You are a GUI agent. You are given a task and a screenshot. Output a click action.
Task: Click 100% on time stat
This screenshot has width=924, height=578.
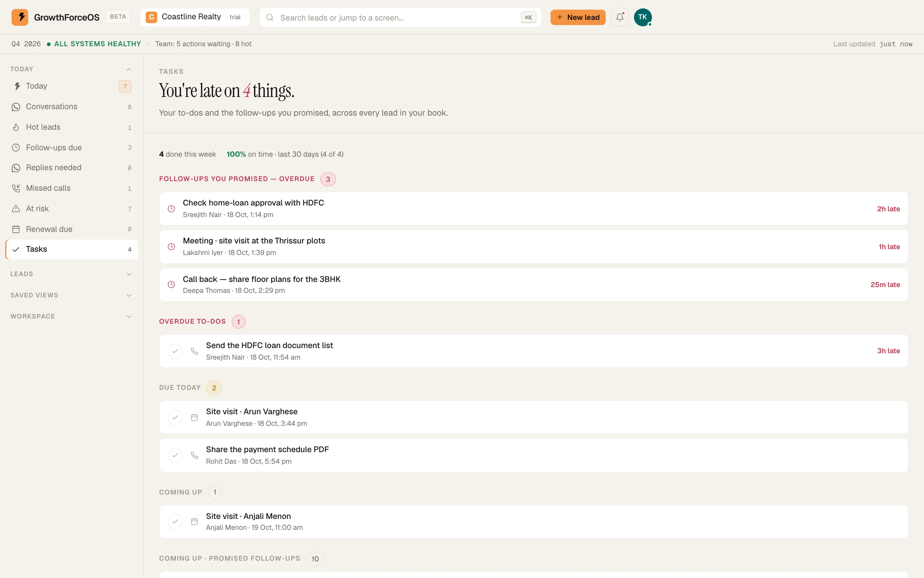tap(285, 154)
